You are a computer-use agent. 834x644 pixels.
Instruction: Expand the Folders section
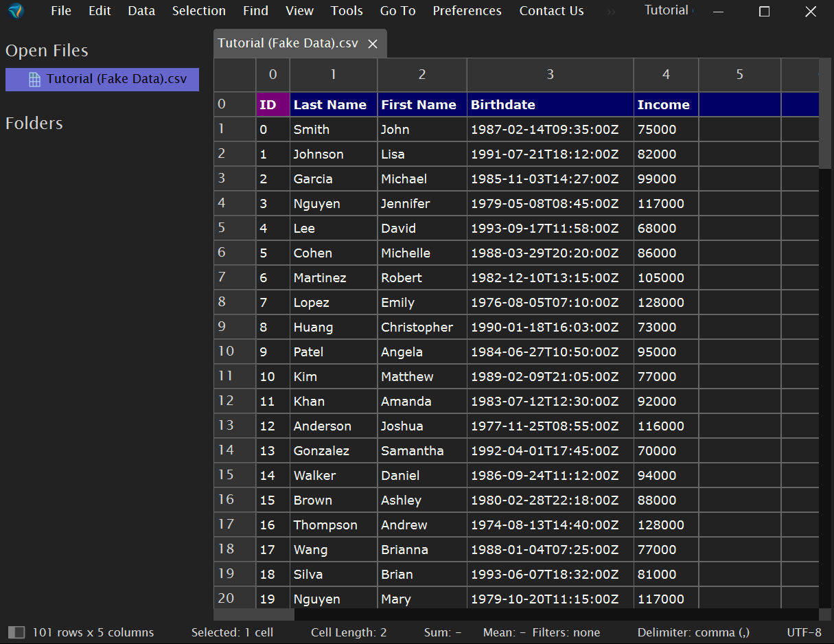[x=34, y=124]
